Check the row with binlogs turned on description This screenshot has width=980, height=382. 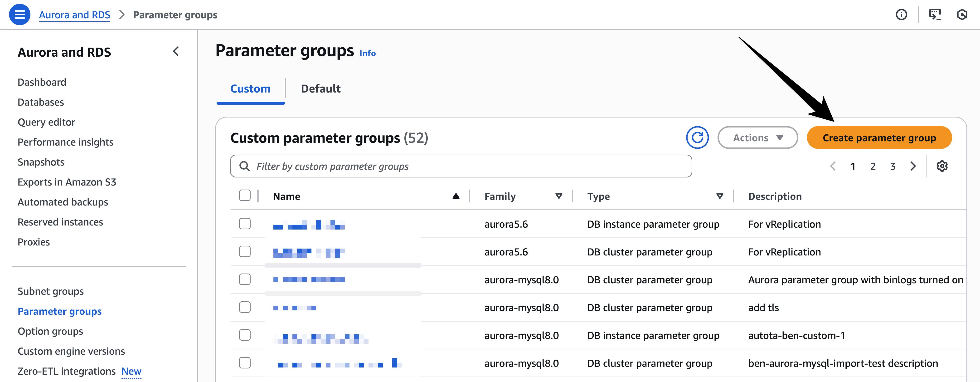[x=245, y=279]
